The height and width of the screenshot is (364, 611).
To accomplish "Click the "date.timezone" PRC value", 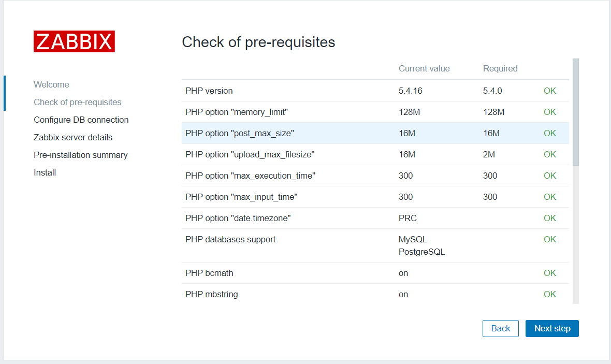I will (408, 218).
